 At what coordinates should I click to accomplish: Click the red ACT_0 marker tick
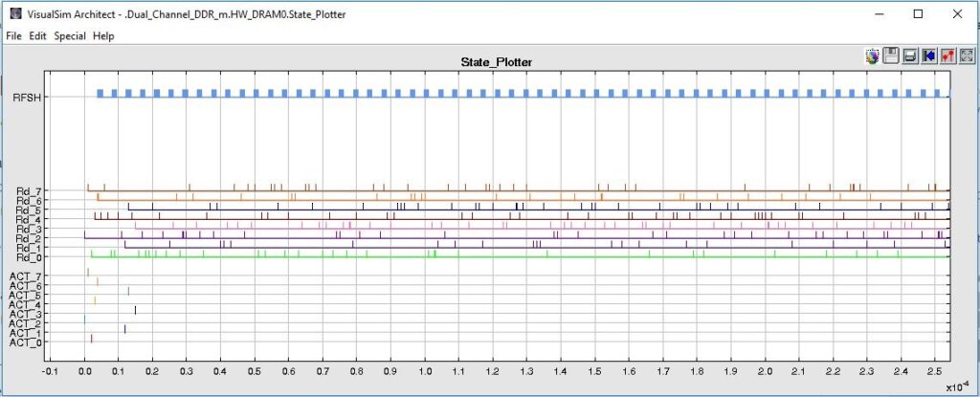coord(91,338)
